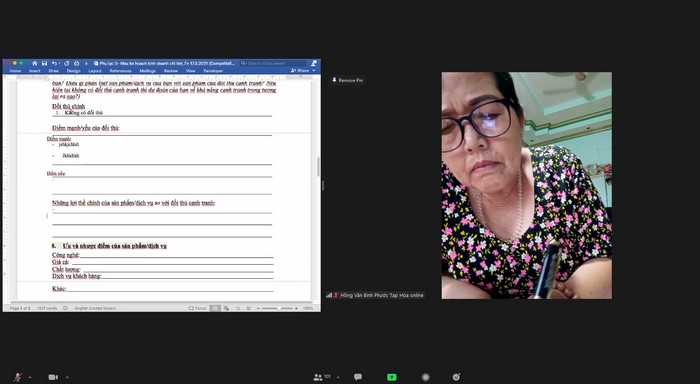Image resolution: width=700 pixels, height=384 pixels.
Task: Expand arrow next to Participants count
Action: (338, 377)
